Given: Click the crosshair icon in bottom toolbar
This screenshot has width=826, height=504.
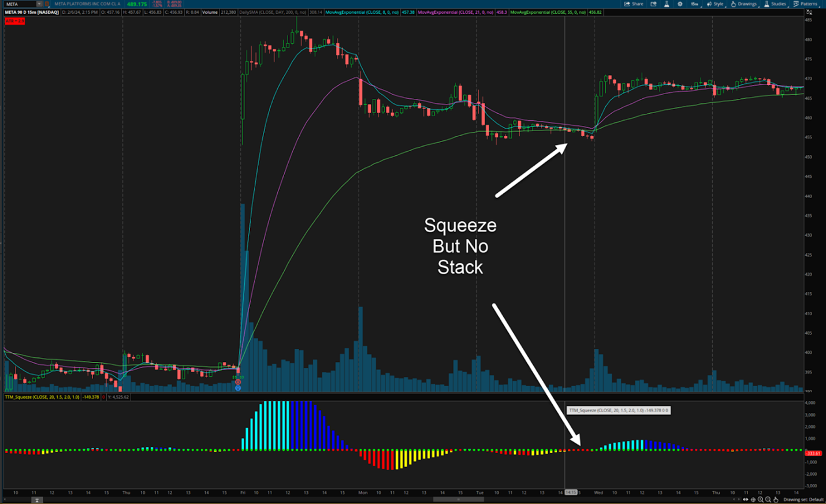Looking at the screenshot, I should coord(753,499).
